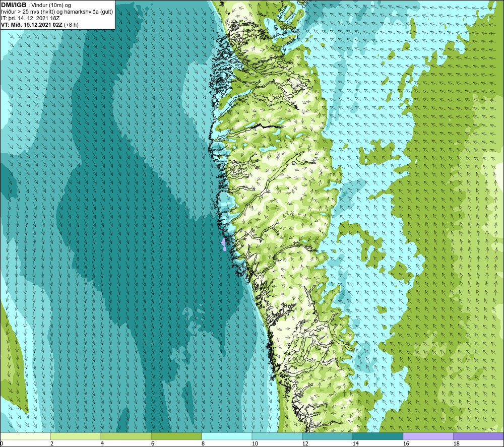504x447 pixels.
Task: Click the scale label '16' below the legend
Action: pyautogui.click(x=406, y=444)
